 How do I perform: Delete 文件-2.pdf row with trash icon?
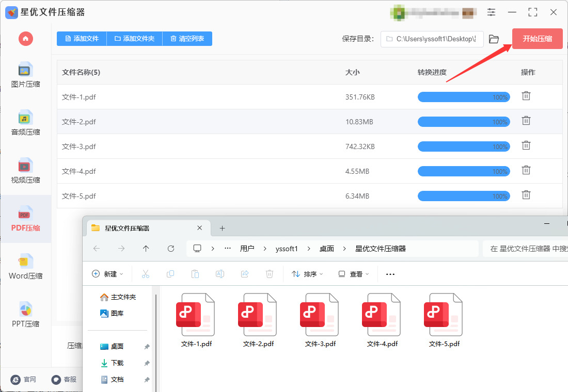[x=526, y=121]
